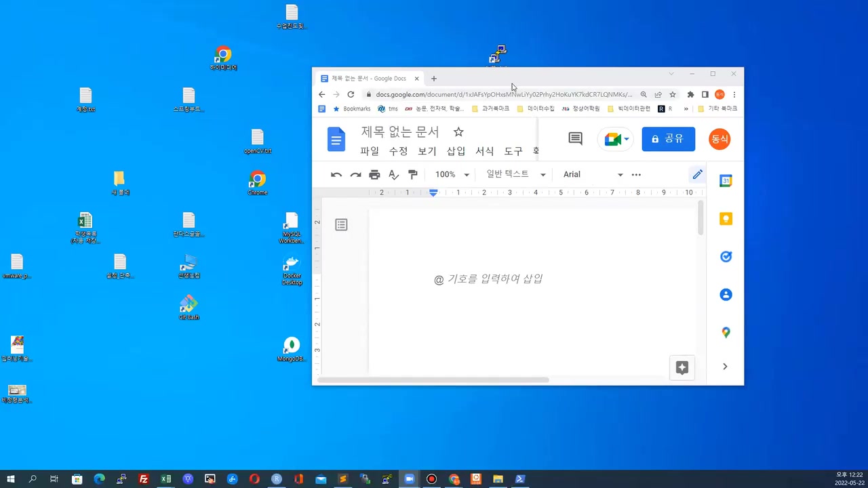868x488 pixels.
Task: Open Google Maps from the side panel
Action: [x=726, y=332]
